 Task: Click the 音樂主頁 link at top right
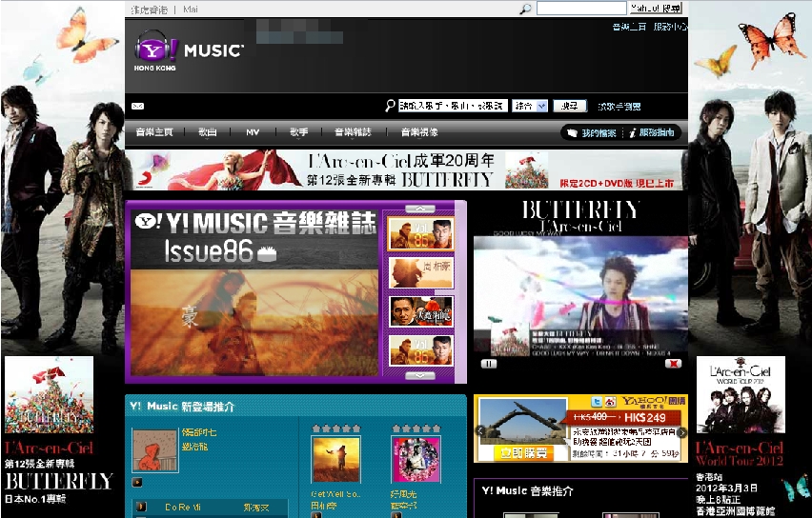coord(629,27)
